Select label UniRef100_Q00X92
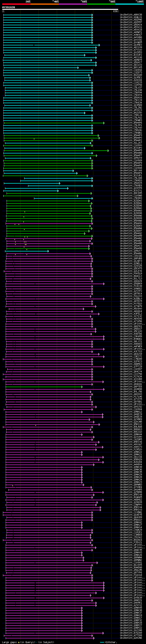The width and height of the screenshot is (146, 644). 131,40
